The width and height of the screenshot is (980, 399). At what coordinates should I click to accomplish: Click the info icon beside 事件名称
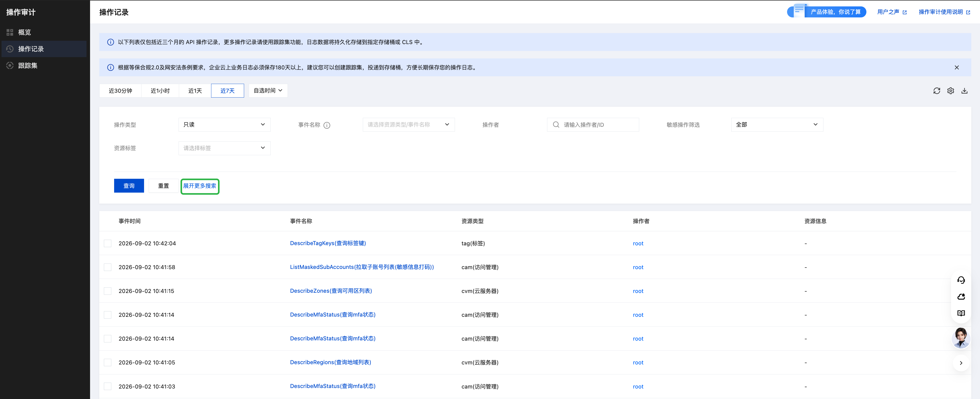pos(327,125)
